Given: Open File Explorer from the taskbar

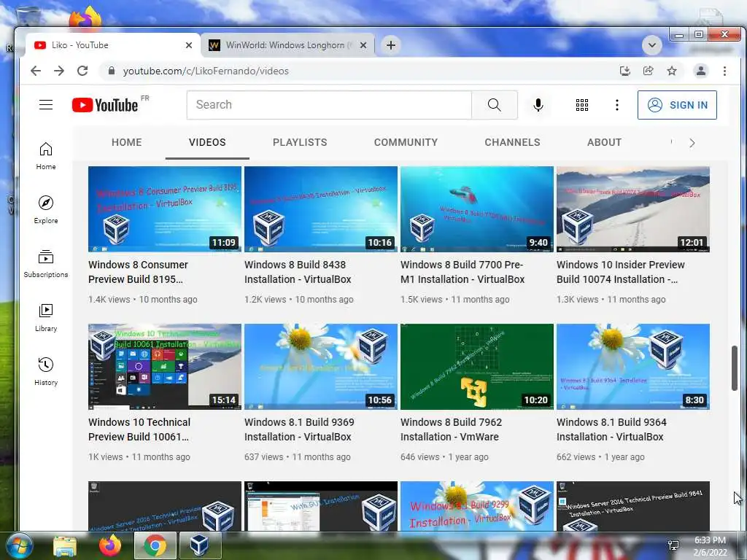Looking at the screenshot, I should coord(65,545).
